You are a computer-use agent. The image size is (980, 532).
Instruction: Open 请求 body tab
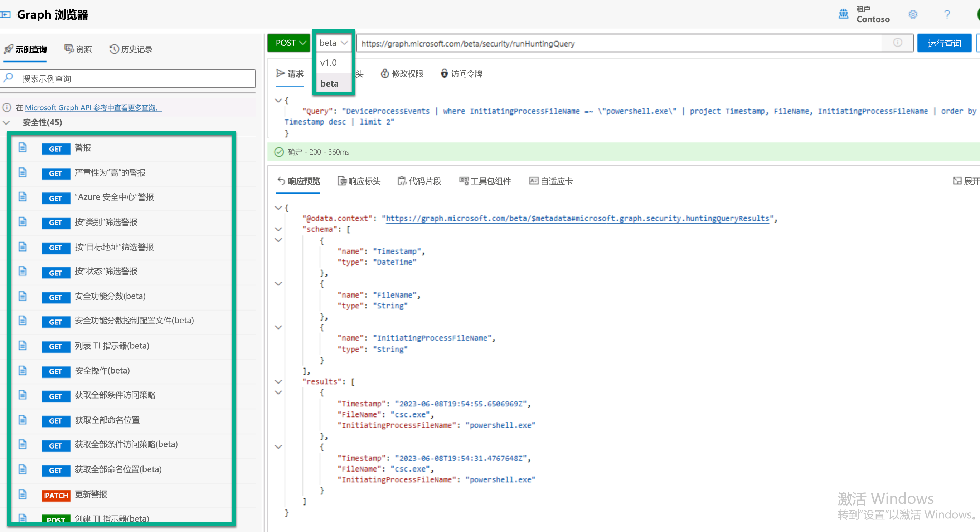click(290, 73)
